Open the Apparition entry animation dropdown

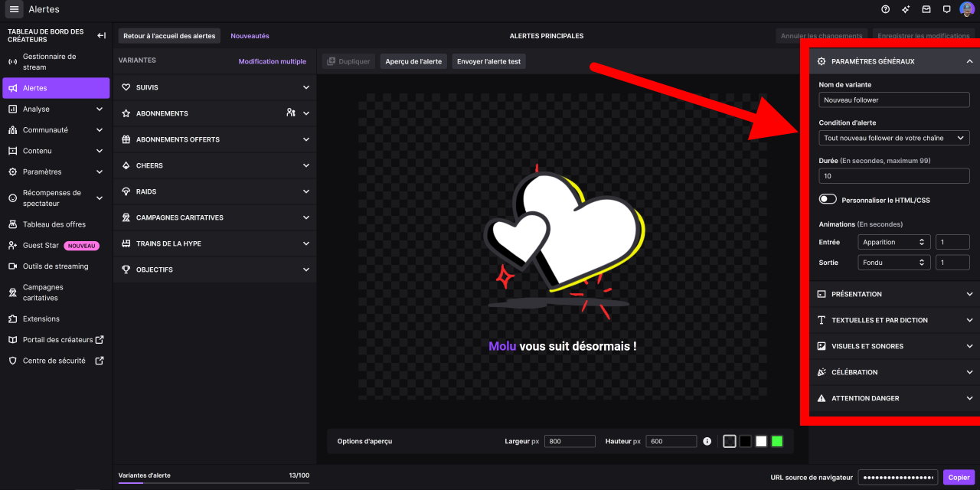pyautogui.click(x=893, y=242)
